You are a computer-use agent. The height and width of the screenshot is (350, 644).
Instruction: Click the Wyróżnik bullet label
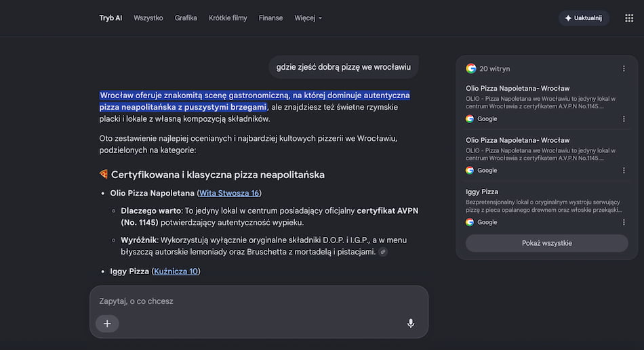click(139, 240)
